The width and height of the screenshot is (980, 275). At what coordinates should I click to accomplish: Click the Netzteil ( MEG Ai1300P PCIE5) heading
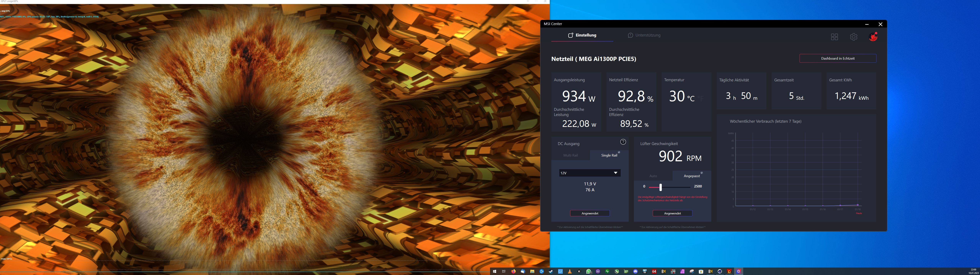(594, 59)
